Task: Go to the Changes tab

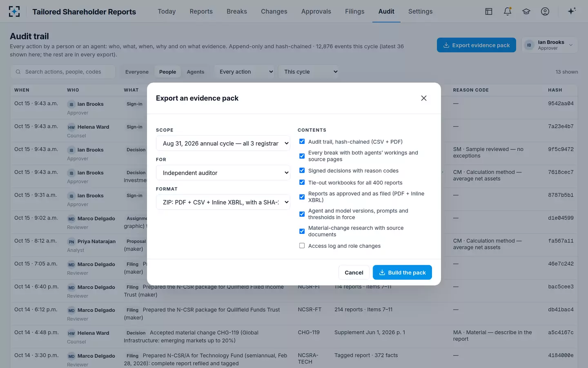Action: (274, 11)
